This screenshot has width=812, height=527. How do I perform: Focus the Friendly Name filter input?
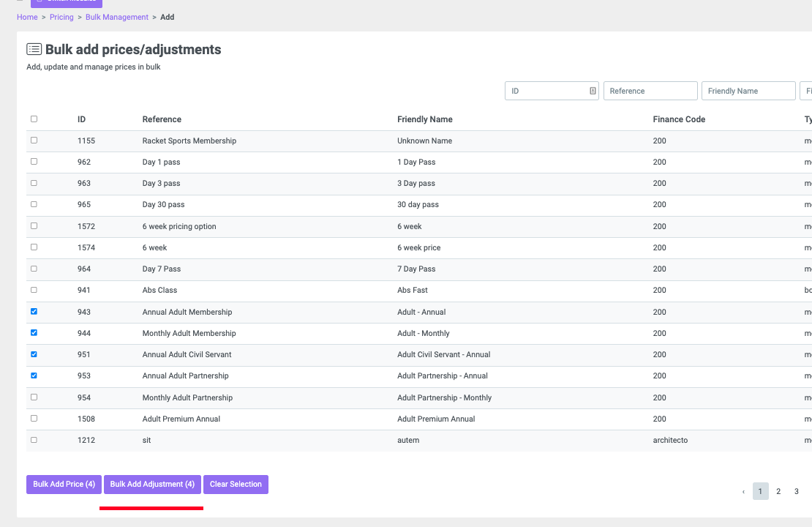point(748,91)
